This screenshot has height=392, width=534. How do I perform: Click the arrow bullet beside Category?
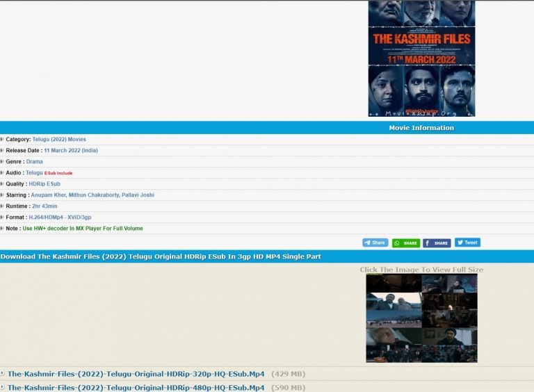2,139
